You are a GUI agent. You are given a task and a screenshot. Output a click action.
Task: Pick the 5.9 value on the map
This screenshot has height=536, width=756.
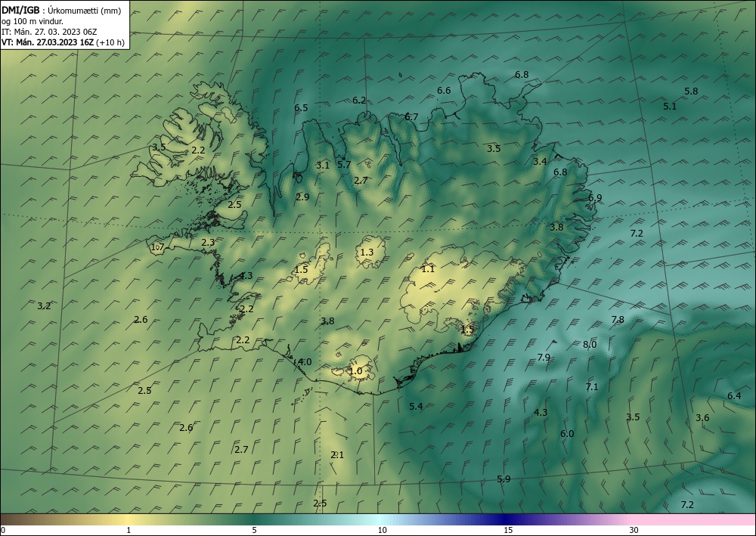click(503, 479)
